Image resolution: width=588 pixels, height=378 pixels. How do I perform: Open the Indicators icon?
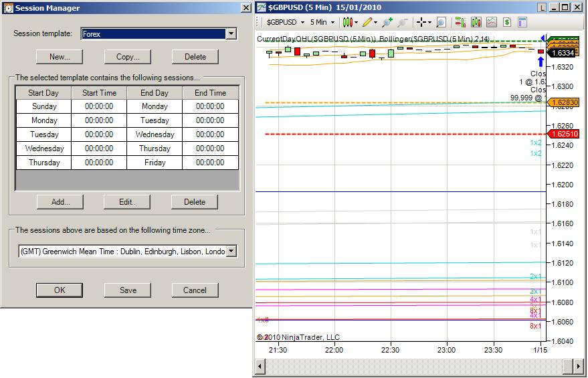tap(492, 22)
